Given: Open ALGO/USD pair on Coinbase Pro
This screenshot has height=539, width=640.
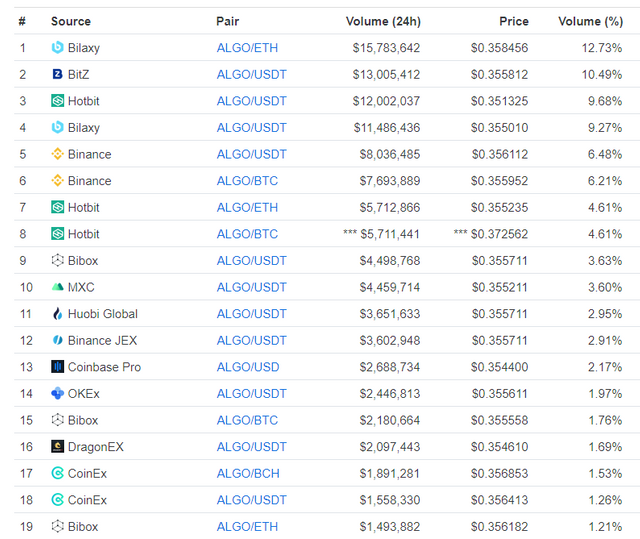Looking at the screenshot, I should click(248, 367).
